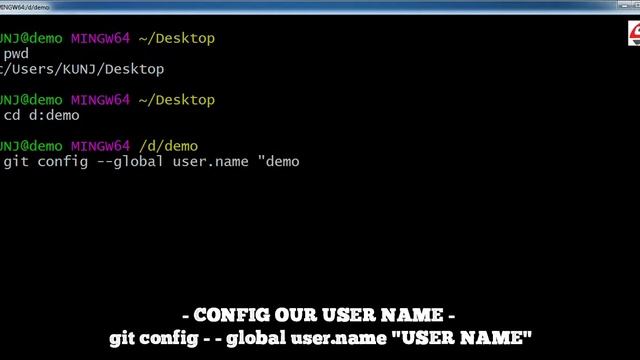640x360 pixels.
Task: Click 'MINGW64' in the /d/demo prompt
Action: [100, 146]
